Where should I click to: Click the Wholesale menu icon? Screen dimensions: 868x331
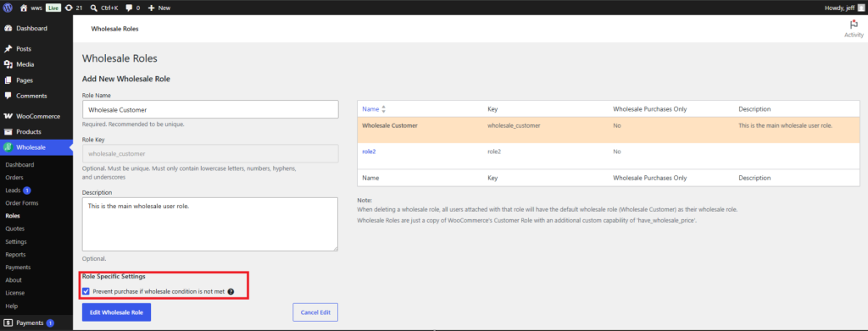8,147
